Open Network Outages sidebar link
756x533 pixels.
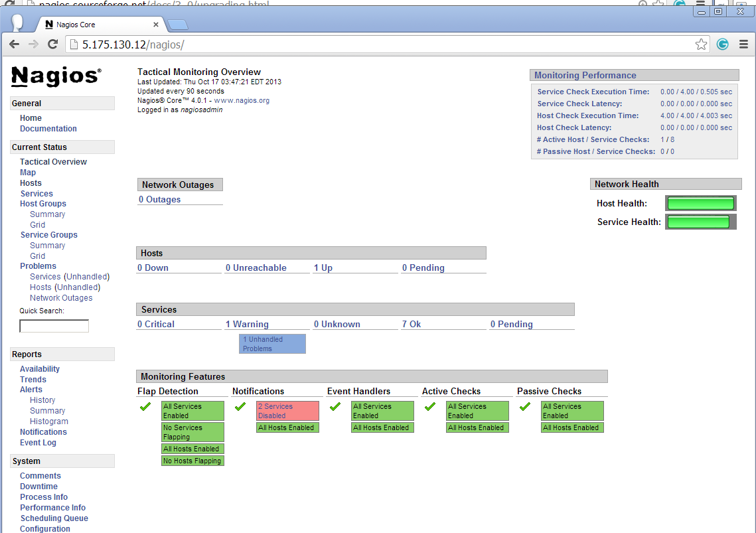pyautogui.click(x=61, y=298)
